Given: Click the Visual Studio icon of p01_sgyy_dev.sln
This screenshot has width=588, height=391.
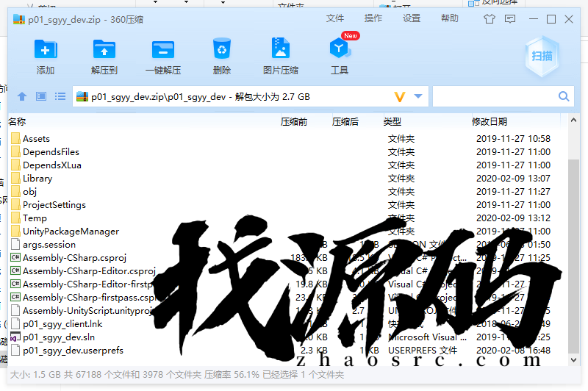Looking at the screenshot, I should [15, 337].
